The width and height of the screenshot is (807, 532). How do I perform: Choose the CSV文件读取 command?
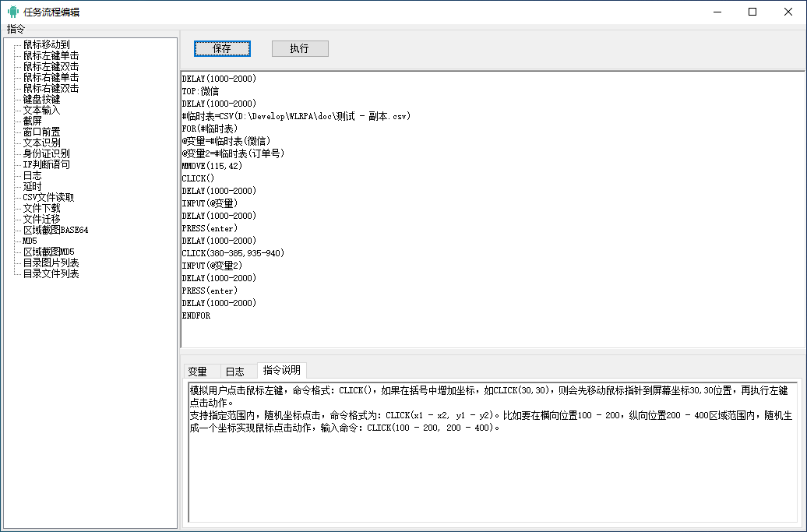coord(48,198)
